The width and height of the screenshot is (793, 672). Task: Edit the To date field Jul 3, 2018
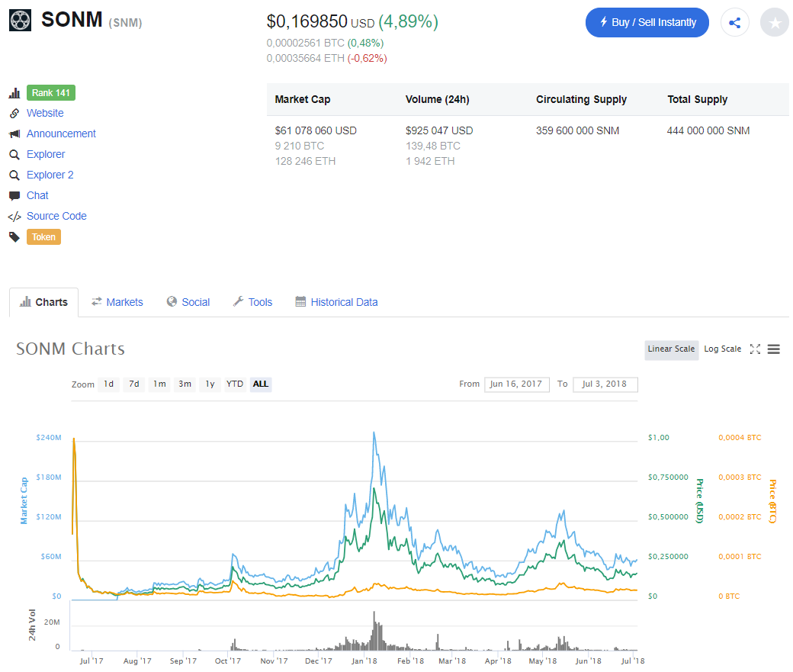[x=605, y=384]
